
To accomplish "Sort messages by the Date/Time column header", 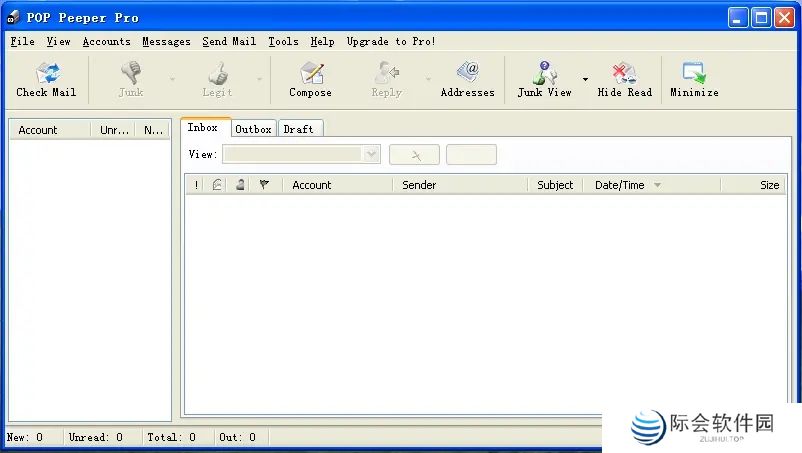I will [x=620, y=185].
